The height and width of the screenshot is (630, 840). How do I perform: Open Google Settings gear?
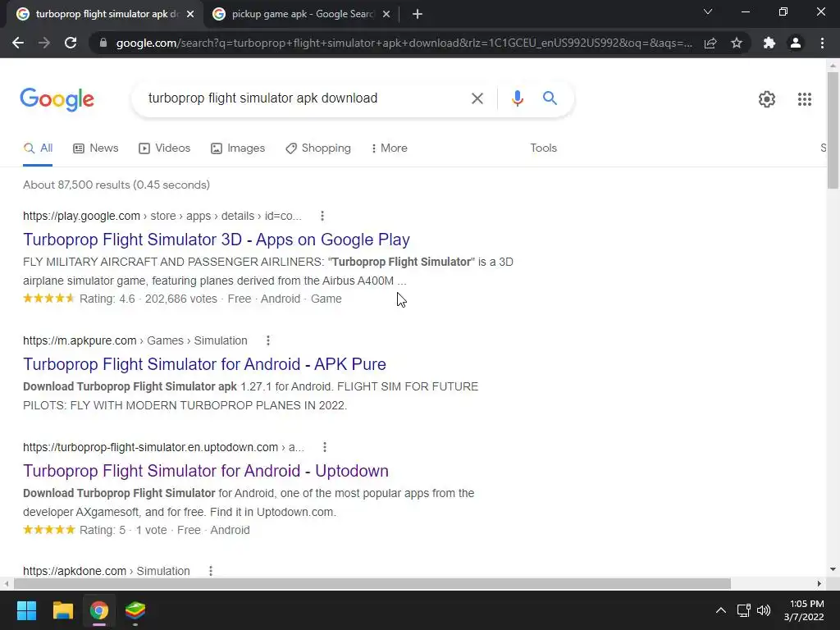pyautogui.click(x=767, y=99)
